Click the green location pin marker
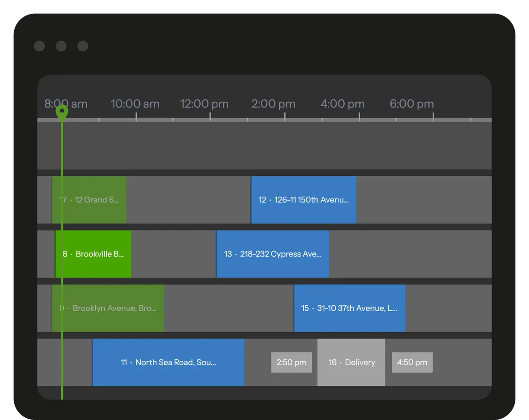 [x=62, y=112]
